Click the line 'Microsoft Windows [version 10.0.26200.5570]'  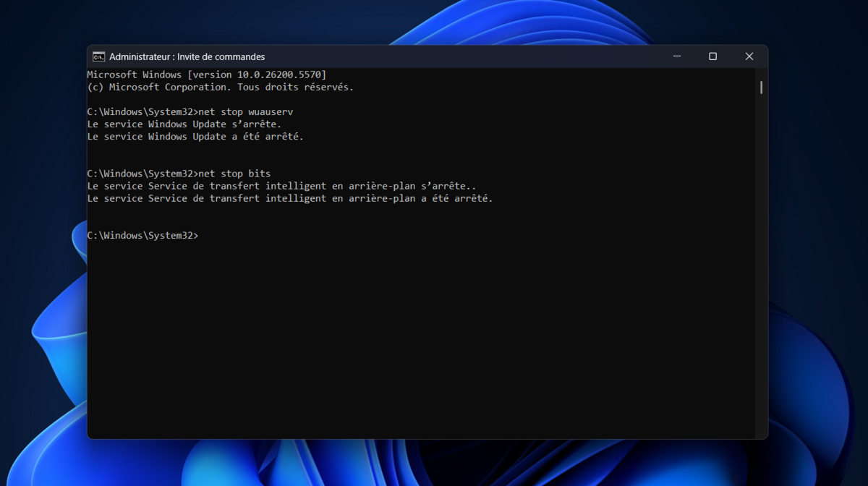[x=207, y=74]
